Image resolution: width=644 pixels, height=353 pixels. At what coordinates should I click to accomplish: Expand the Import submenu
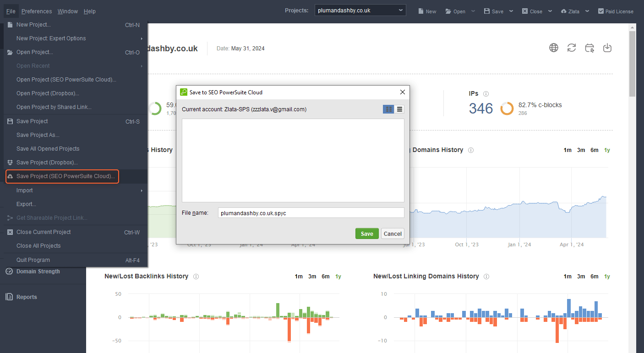click(76, 190)
